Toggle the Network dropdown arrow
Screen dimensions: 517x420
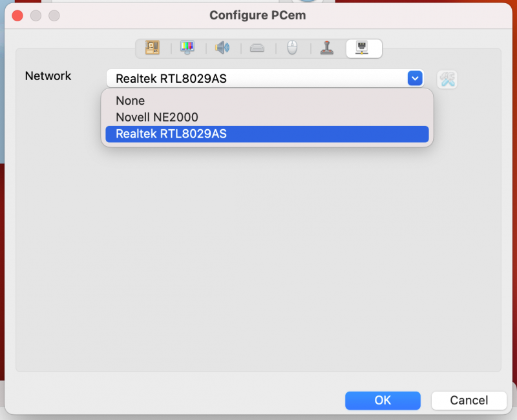(415, 78)
